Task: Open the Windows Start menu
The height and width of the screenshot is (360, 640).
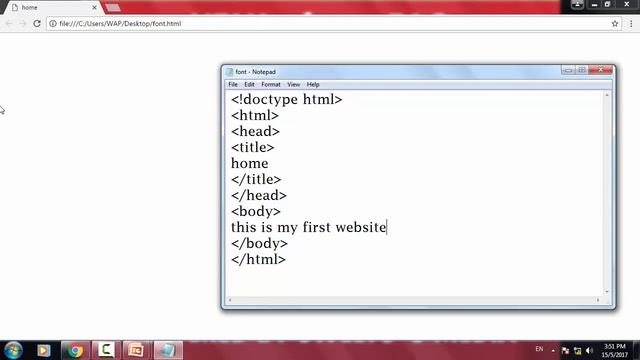Action: [x=13, y=350]
